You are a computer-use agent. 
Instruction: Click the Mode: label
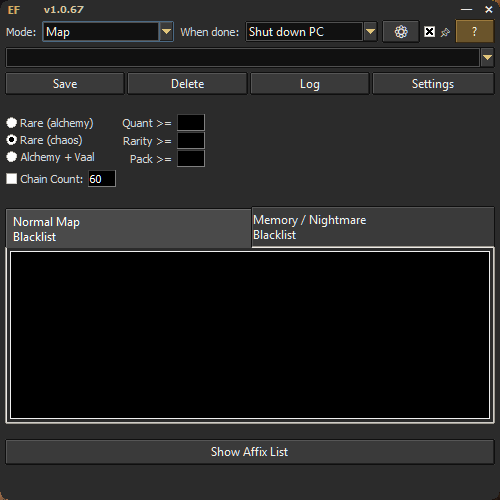(21, 32)
